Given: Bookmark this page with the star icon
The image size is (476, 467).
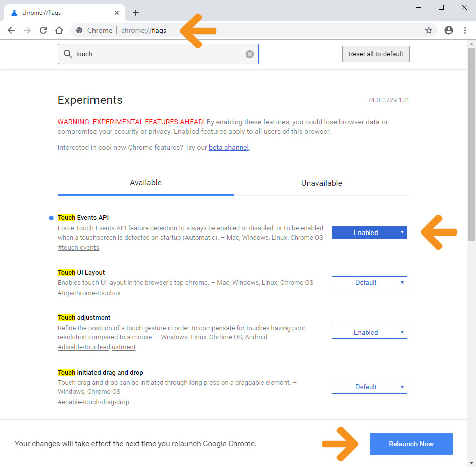Looking at the screenshot, I should click(x=429, y=30).
